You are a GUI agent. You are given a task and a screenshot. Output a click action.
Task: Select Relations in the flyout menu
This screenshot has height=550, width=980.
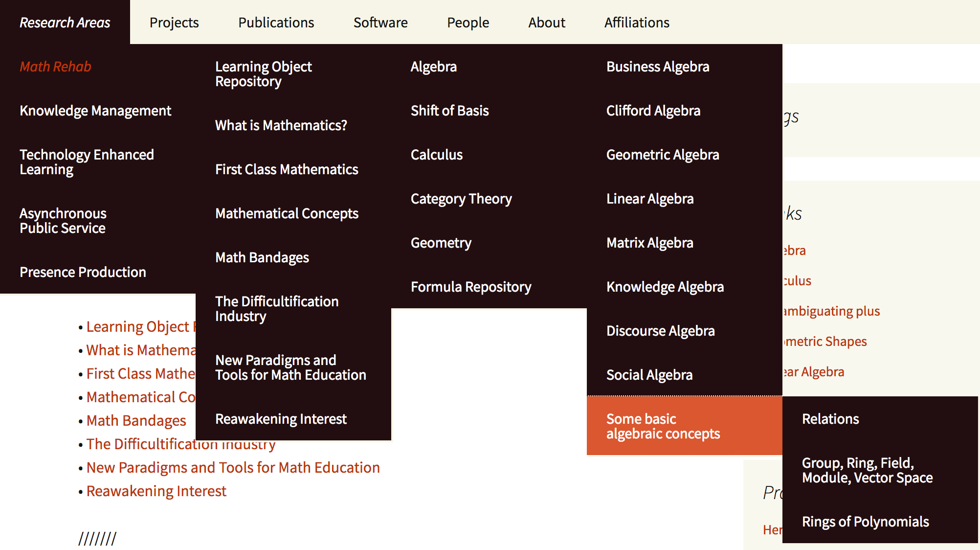coord(830,419)
